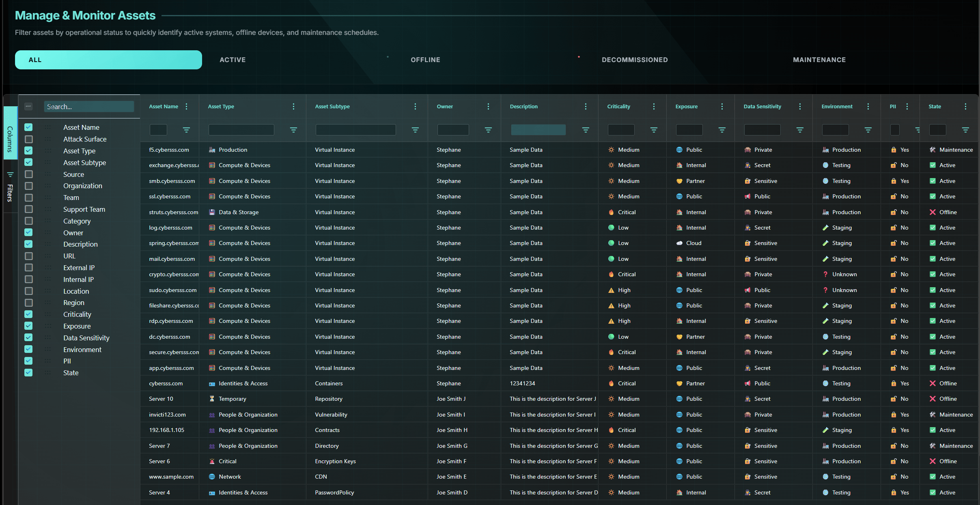Click the Cloud exposure cell for spring.cyberss.com
This screenshot has width=980, height=505.
pyautogui.click(x=700, y=243)
